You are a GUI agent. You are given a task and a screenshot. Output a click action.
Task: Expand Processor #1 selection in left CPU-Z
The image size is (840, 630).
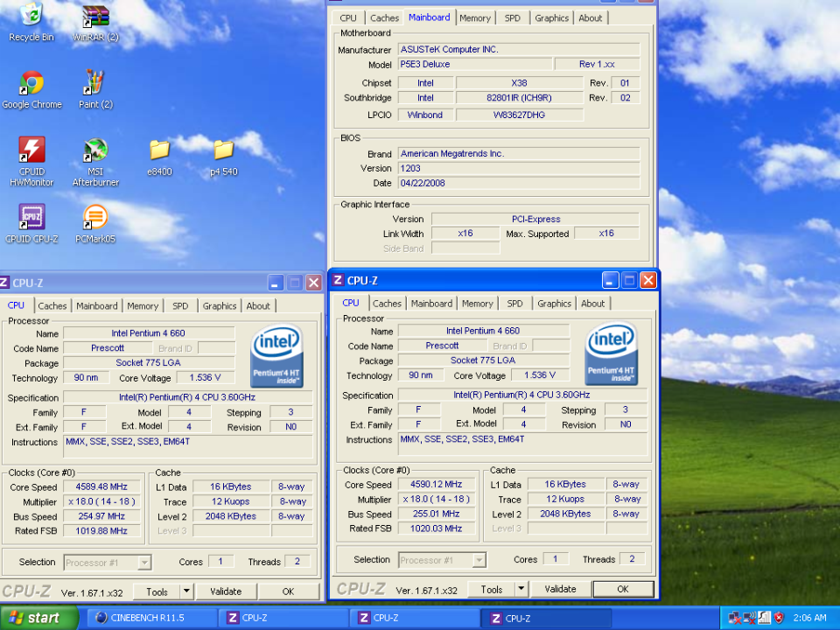coord(144,563)
